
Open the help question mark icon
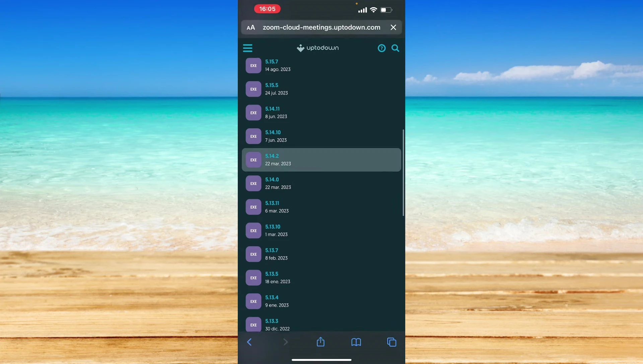[381, 48]
